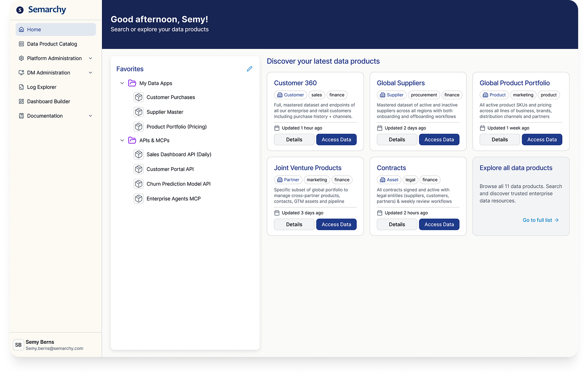Open Details for Contracts
The height and width of the screenshot is (377, 588).
(397, 224)
